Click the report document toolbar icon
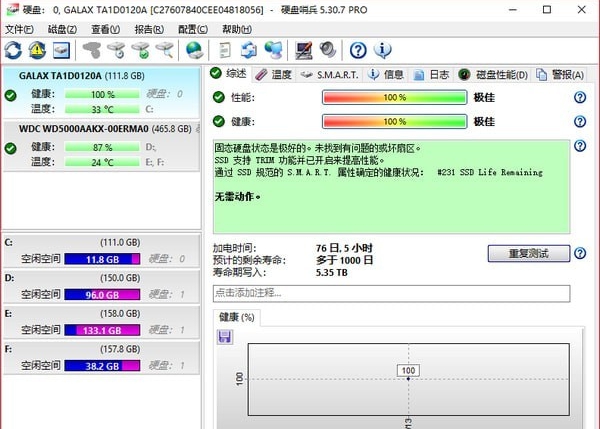600x429 pixels. (225, 50)
